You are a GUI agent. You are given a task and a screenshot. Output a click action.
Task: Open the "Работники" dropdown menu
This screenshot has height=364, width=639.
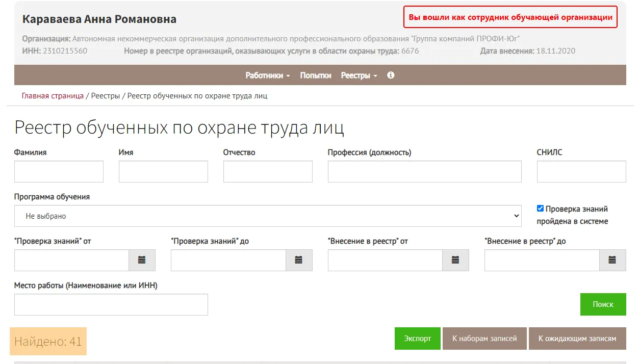(268, 75)
